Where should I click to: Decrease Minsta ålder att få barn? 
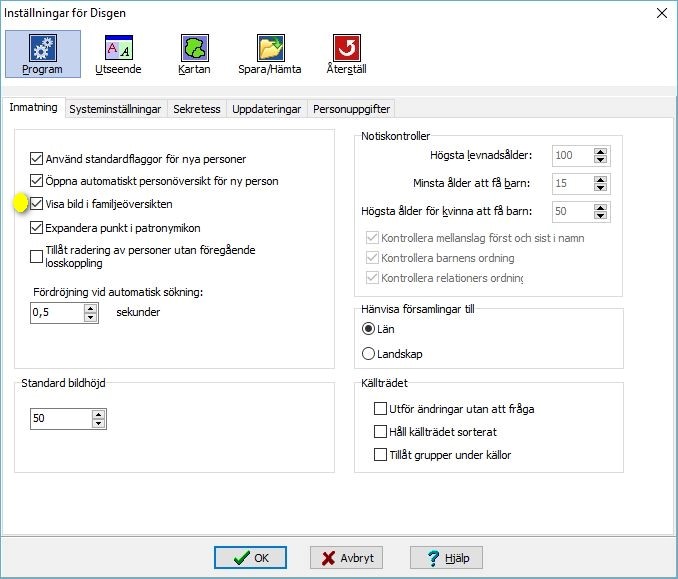(x=600, y=188)
